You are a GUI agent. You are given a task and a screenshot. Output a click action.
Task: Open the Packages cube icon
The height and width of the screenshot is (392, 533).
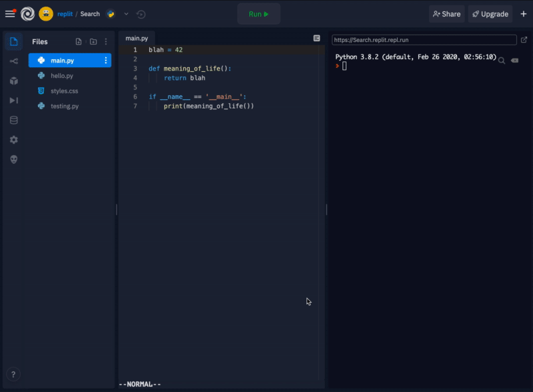[14, 81]
